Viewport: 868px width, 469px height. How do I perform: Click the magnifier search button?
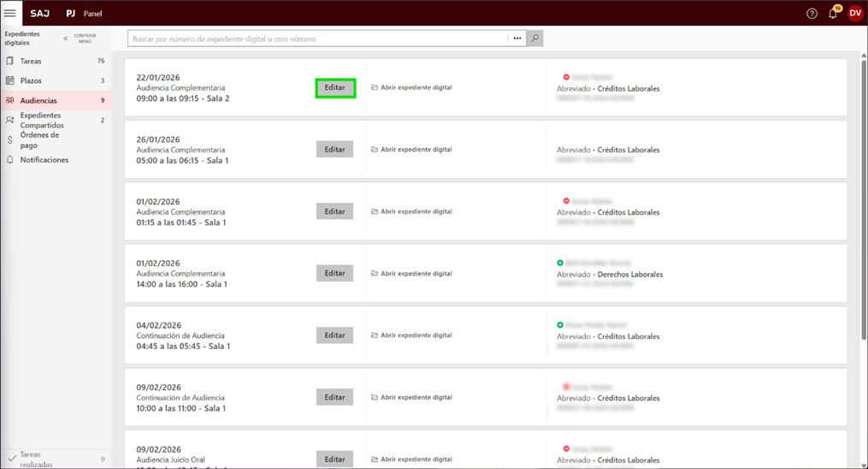(x=534, y=39)
